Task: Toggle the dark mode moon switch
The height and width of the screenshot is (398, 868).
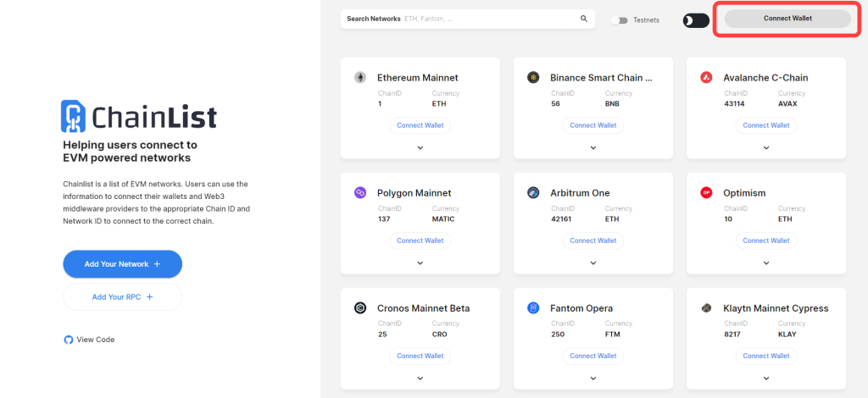Action: [696, 20]
